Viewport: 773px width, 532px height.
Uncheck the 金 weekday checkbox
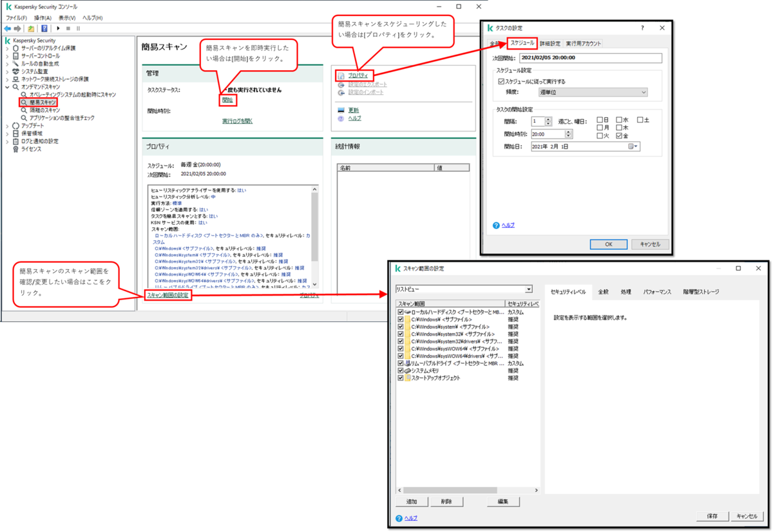(619, 136)
